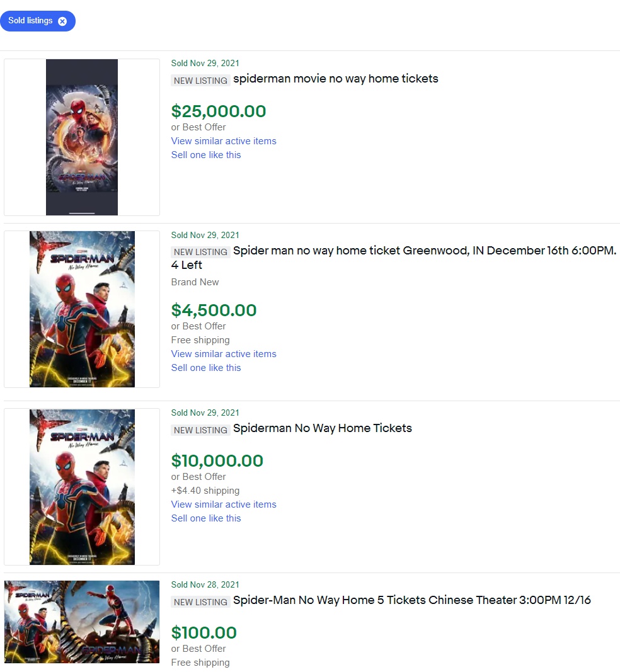Click Sell one like this under the $10,000 listing

[206, 518]
